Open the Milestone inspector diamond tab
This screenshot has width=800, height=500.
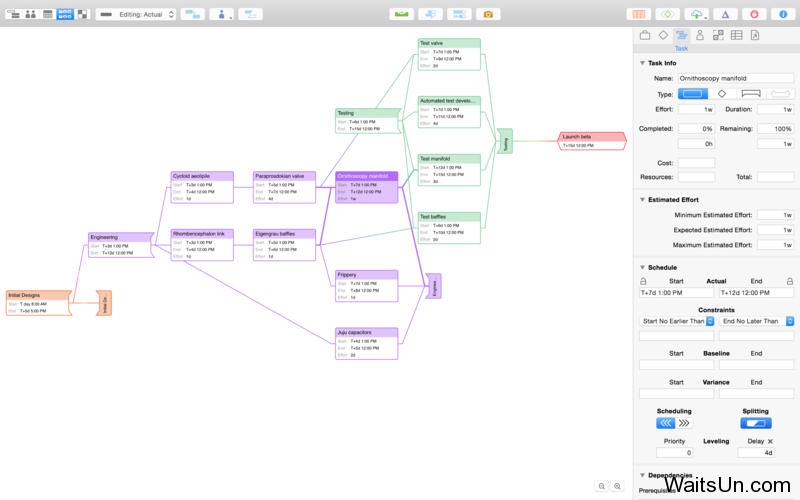click(663, 35)
